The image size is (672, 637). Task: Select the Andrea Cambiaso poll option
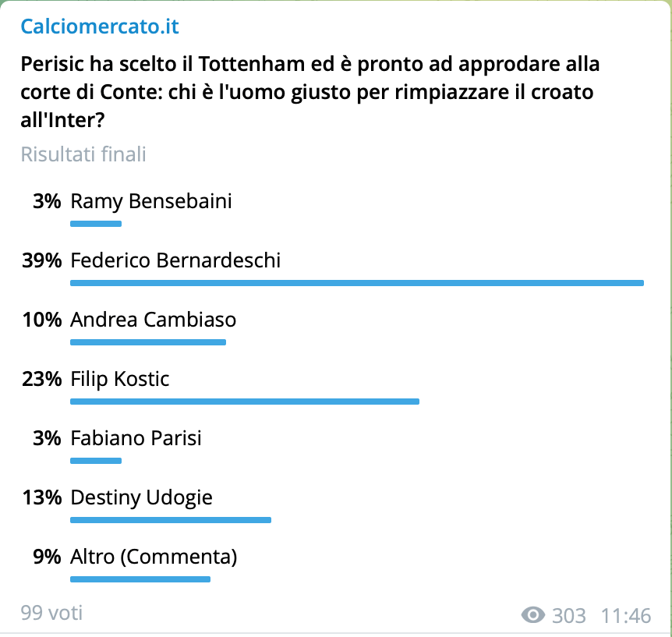click(x=154, y=320)
